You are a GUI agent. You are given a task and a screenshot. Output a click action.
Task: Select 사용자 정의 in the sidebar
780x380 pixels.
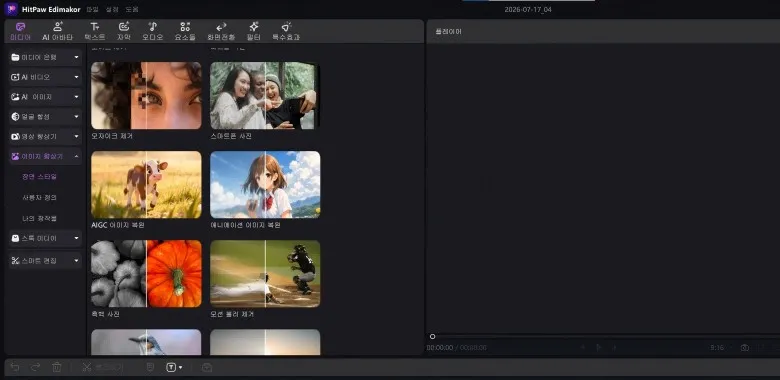point(39,197)
